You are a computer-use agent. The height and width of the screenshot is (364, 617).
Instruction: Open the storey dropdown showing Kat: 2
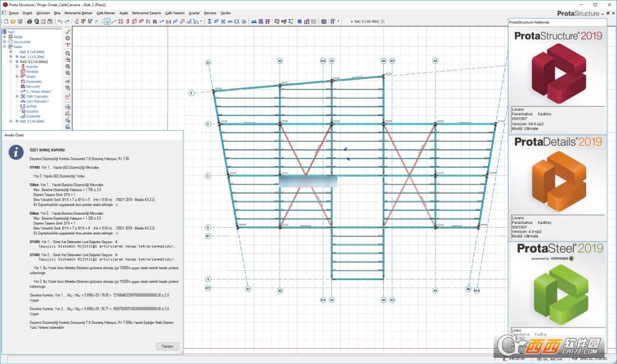(383, 21)
